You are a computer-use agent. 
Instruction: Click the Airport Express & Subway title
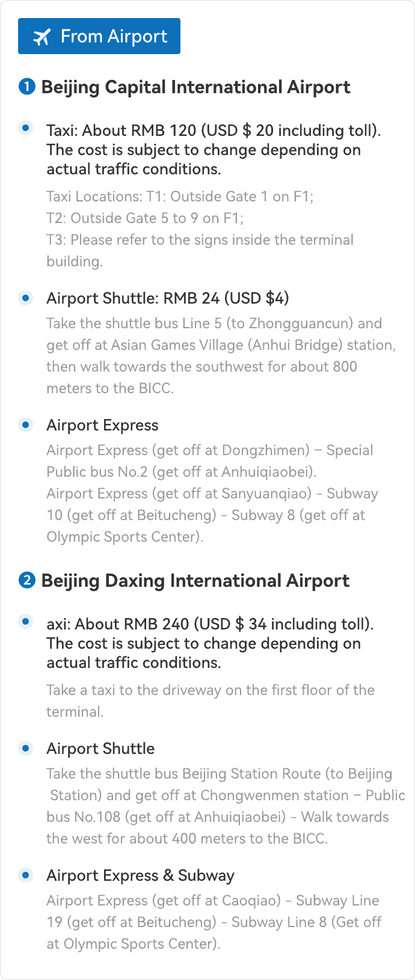141,875
